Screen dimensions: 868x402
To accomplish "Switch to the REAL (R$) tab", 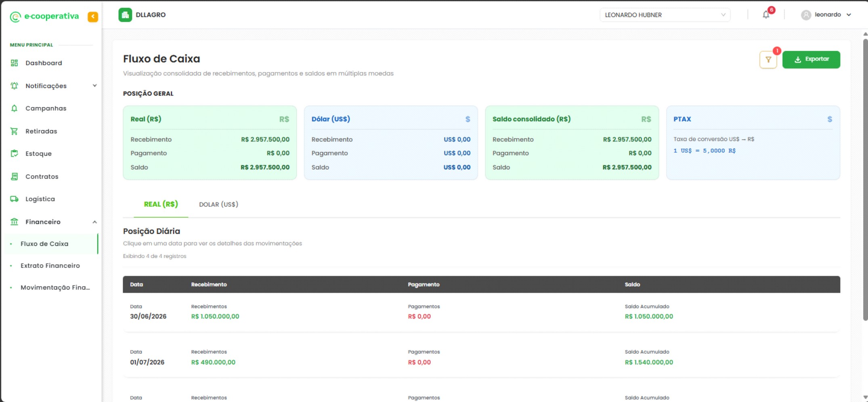I will coord(161,204).
